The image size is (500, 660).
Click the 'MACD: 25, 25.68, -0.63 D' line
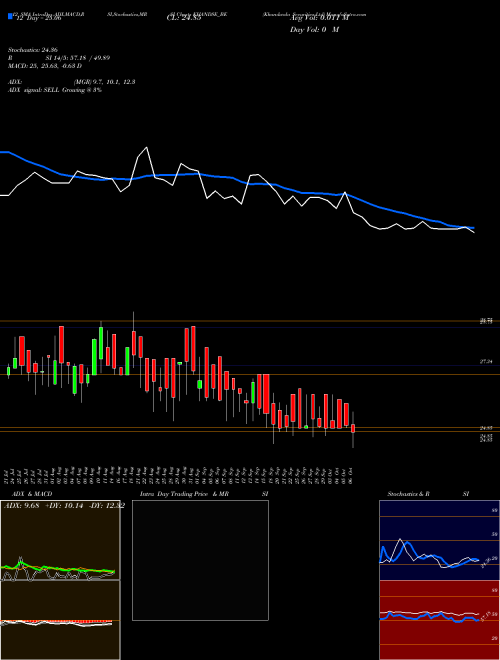[x=45, y=66]
